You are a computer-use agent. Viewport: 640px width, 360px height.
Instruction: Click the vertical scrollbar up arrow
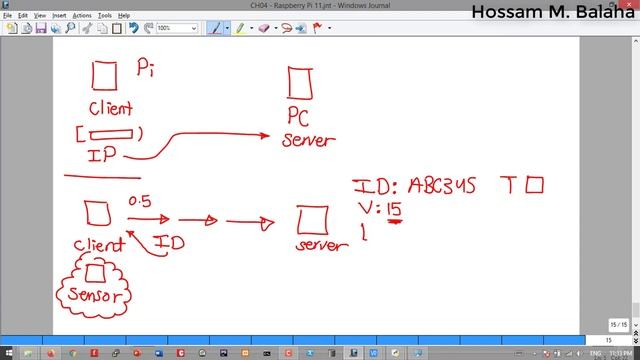(x=636, y=41)
